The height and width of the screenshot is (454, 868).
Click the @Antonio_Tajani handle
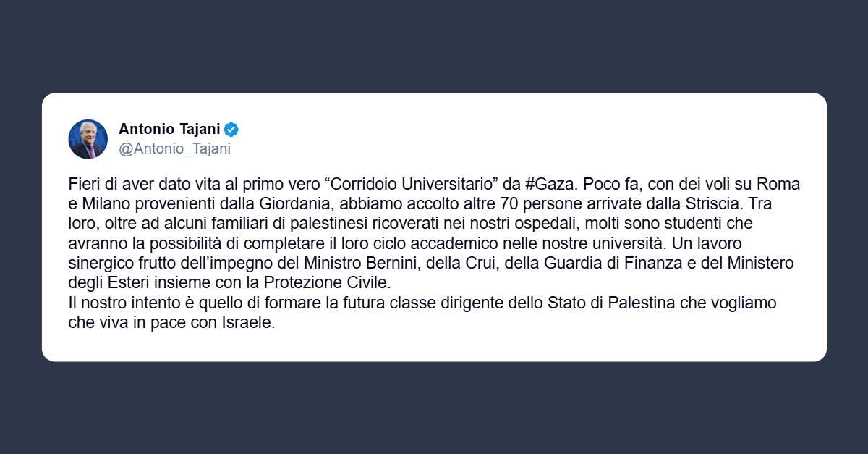(x=174, y=149)
